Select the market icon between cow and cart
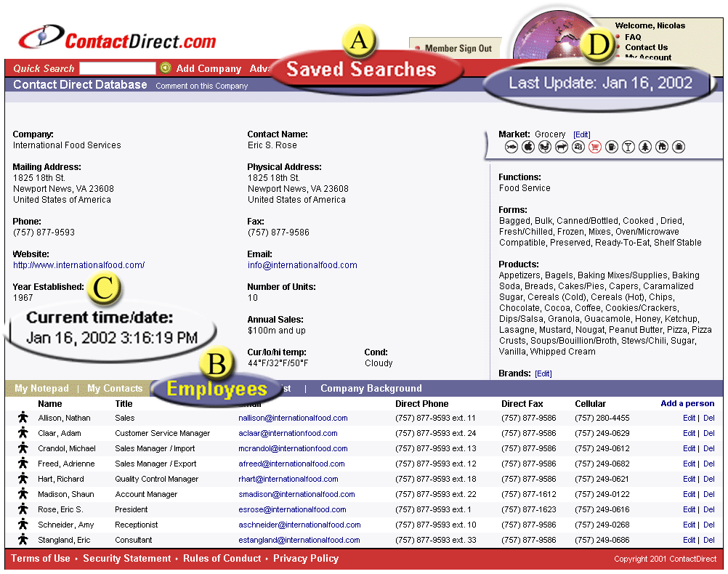 tap(578, 147)
